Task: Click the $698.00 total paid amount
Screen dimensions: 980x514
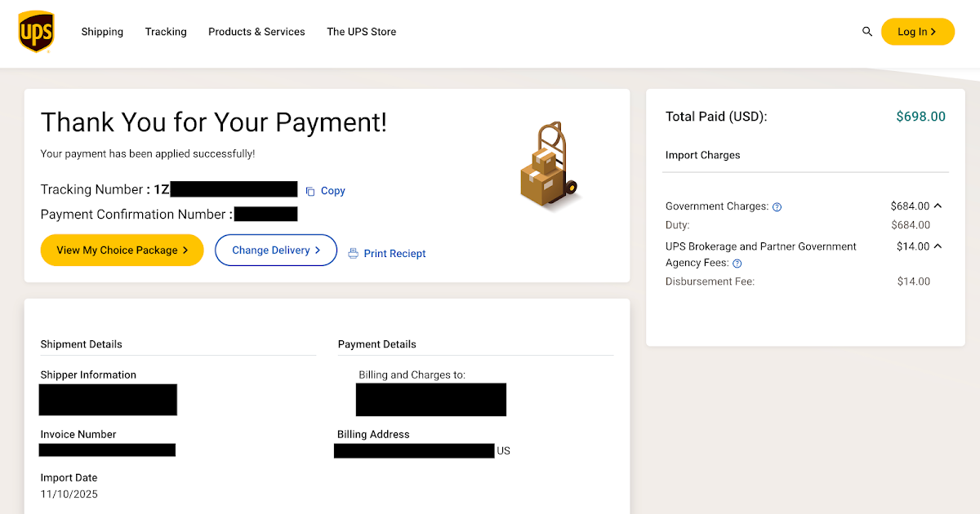Action: [x=920, y=117]
